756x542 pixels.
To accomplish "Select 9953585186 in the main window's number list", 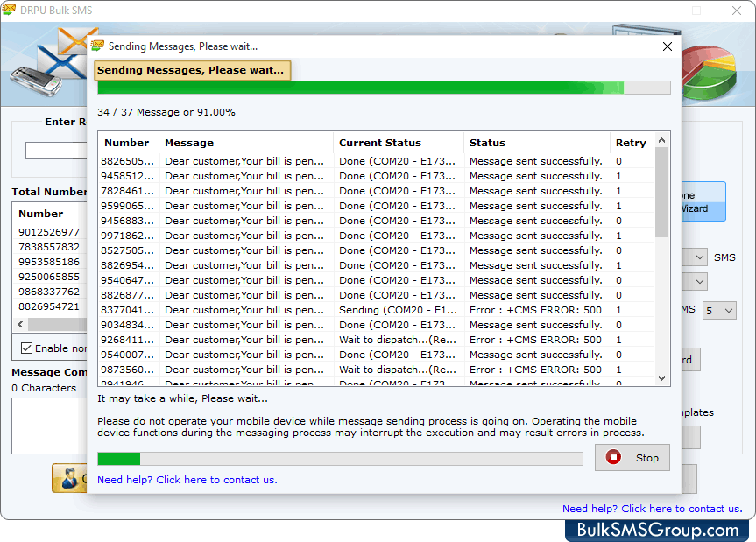I will [x=49, y=262].
